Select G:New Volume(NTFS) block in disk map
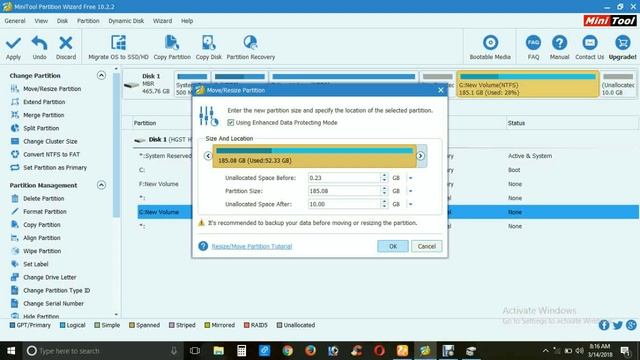The width and height of the screenshot is (640, 360). [x=528, y=84]
